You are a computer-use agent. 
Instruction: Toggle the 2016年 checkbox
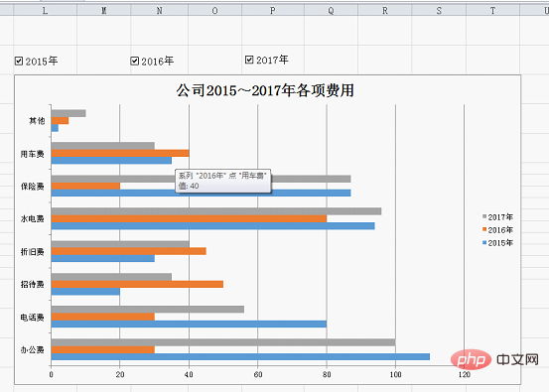click(134, 62)
